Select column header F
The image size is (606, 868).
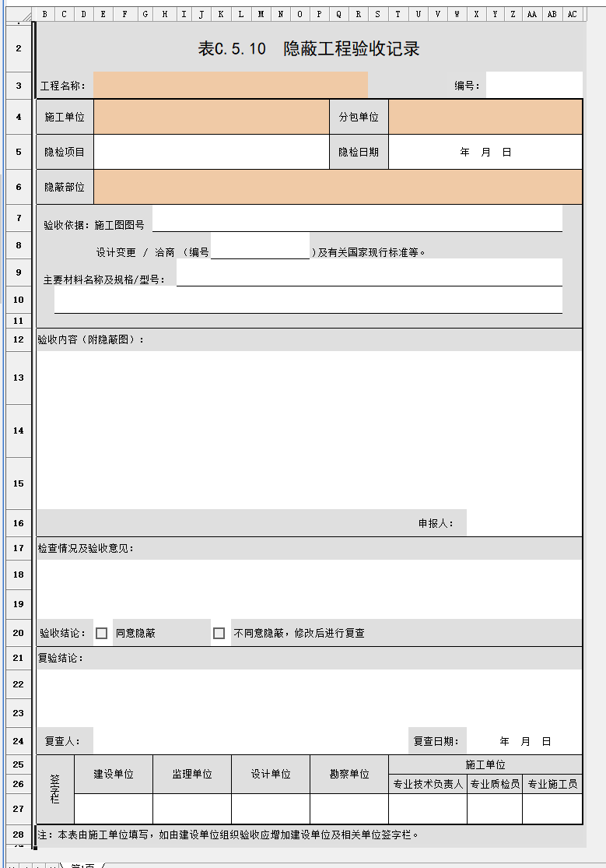coord(124,14)
